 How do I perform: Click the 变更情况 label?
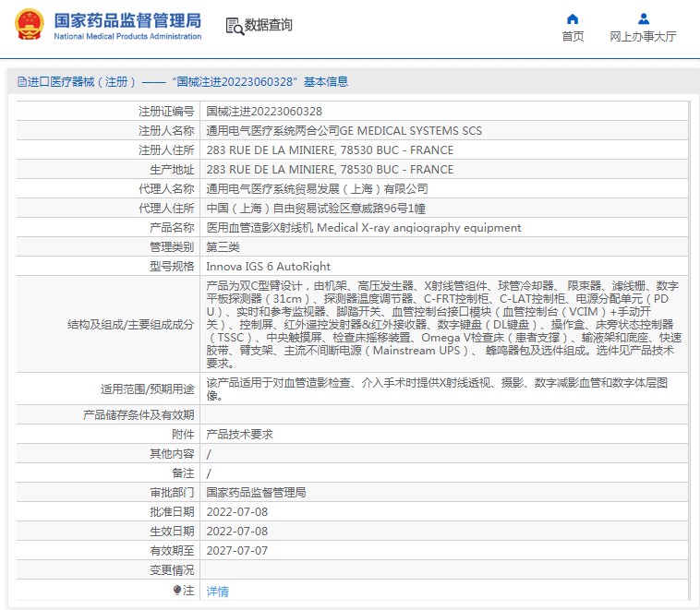pos(172,570)
